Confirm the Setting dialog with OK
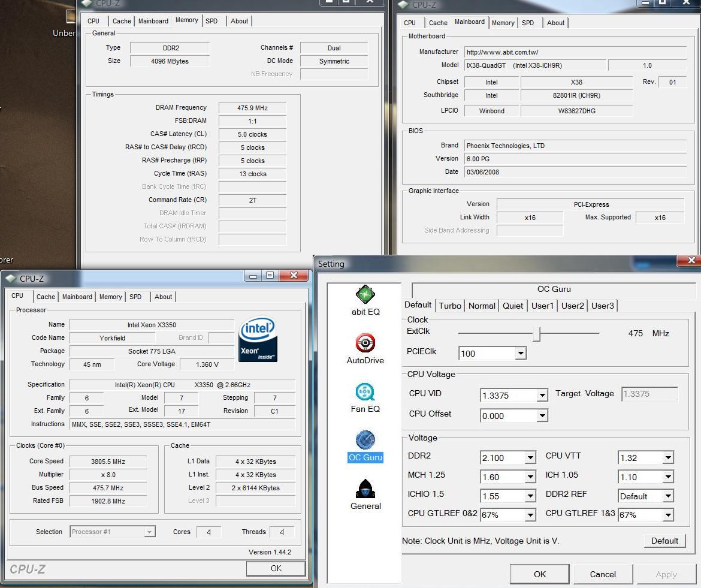The height and width of the screenshot is (588, 701). pos(540,574)
